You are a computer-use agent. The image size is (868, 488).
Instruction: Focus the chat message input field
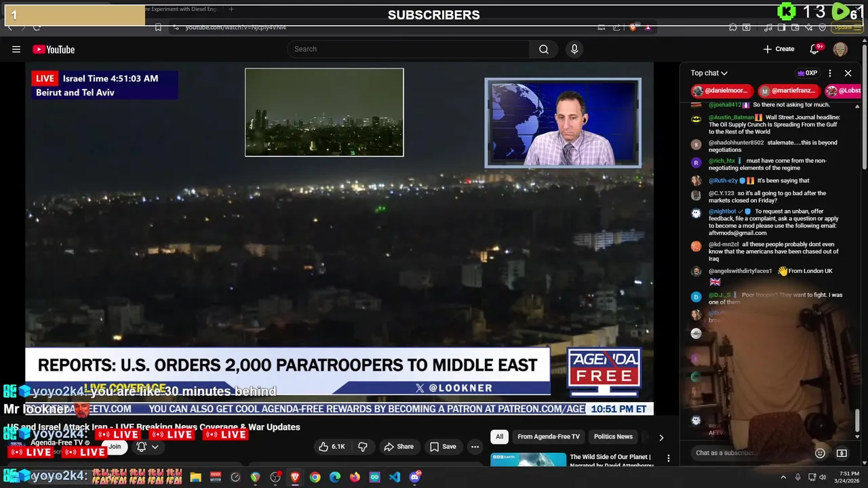coord(749,453)
